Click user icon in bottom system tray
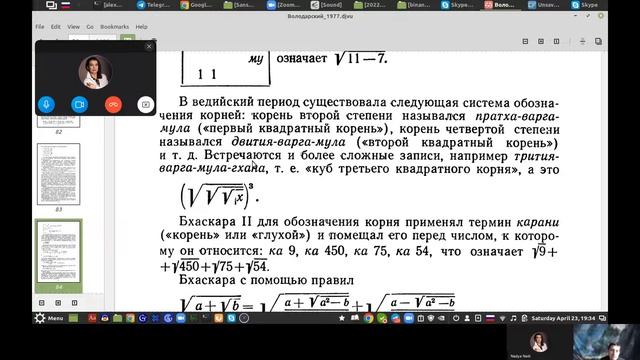The height and width of the screenshot is (360, 640). tap(467, 318)
